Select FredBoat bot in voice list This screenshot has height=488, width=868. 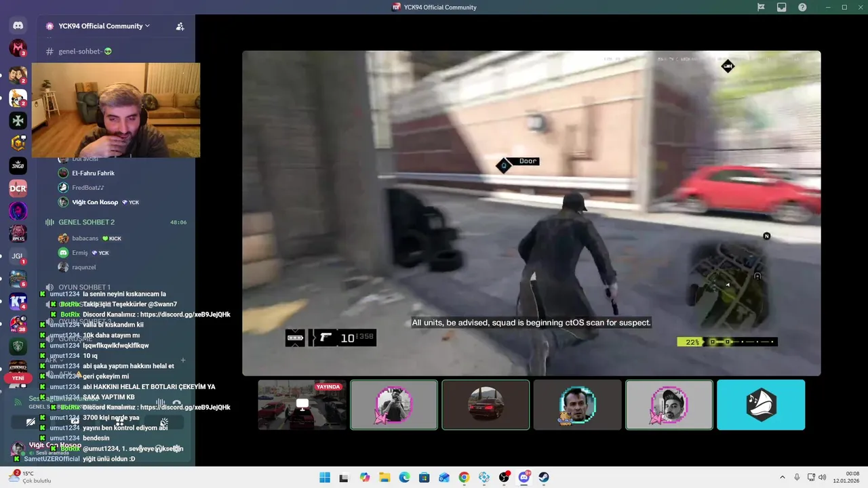pyautogui.click(x=87, y=188)
